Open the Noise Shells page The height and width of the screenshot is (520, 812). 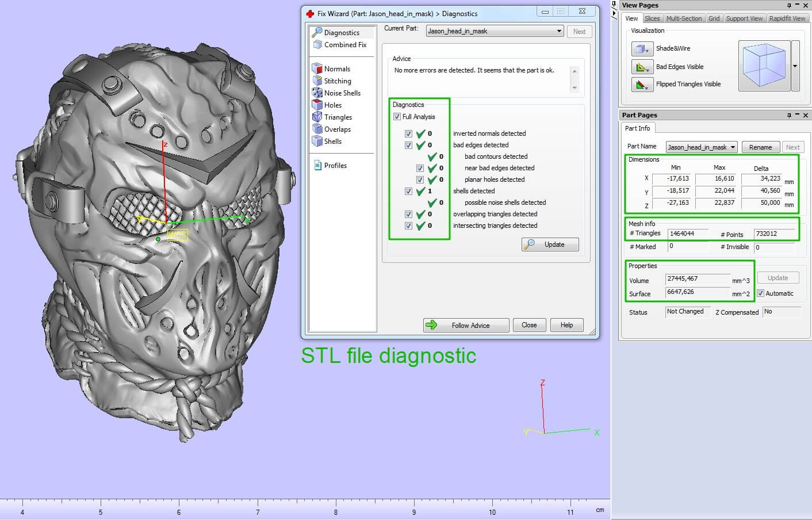[342, 93]
